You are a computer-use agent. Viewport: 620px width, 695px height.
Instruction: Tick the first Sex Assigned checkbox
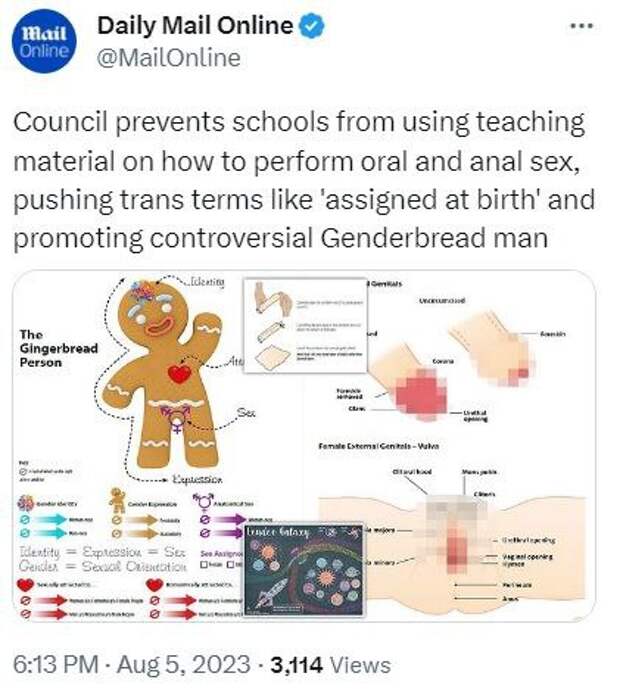pos(204,564)
